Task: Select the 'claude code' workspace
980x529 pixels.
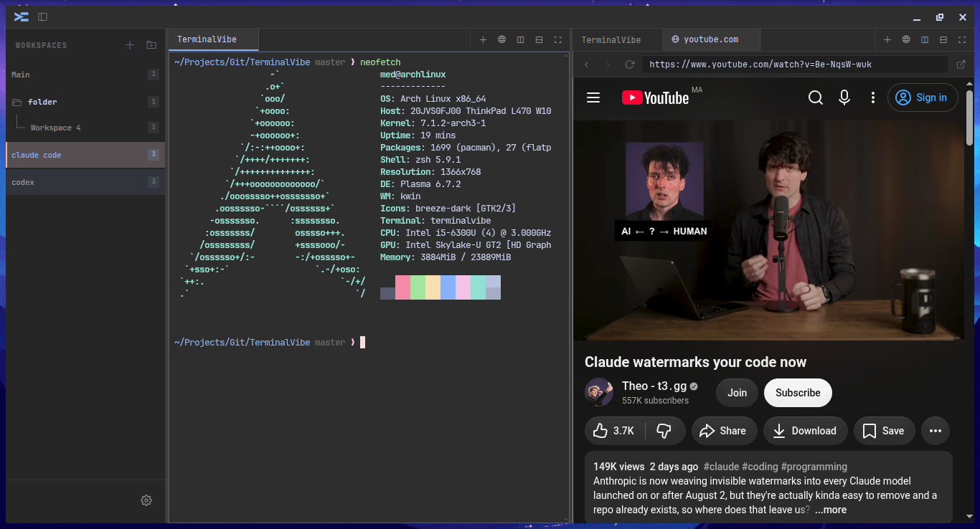Action: pos(85,155)
